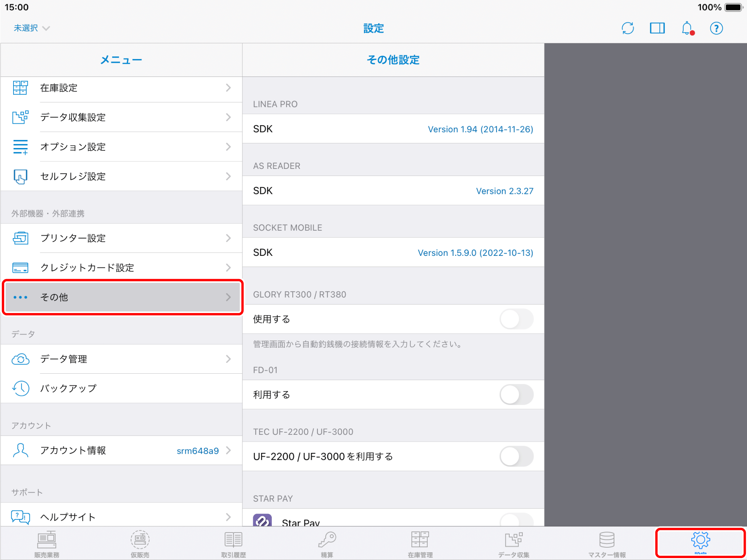
Task: Select the データ収集 icon in the bottom bar
Action: 513,543
